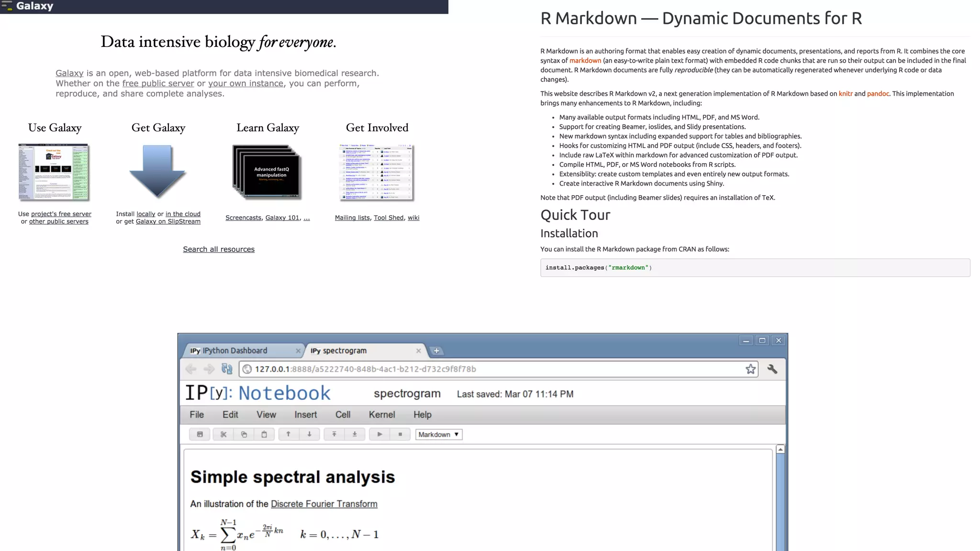Switch to the IPython Dashboard tab

pos(235,351)
